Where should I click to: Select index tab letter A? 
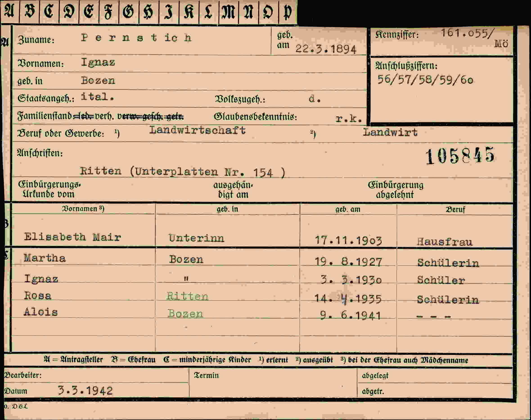click(x=10, y=12)
